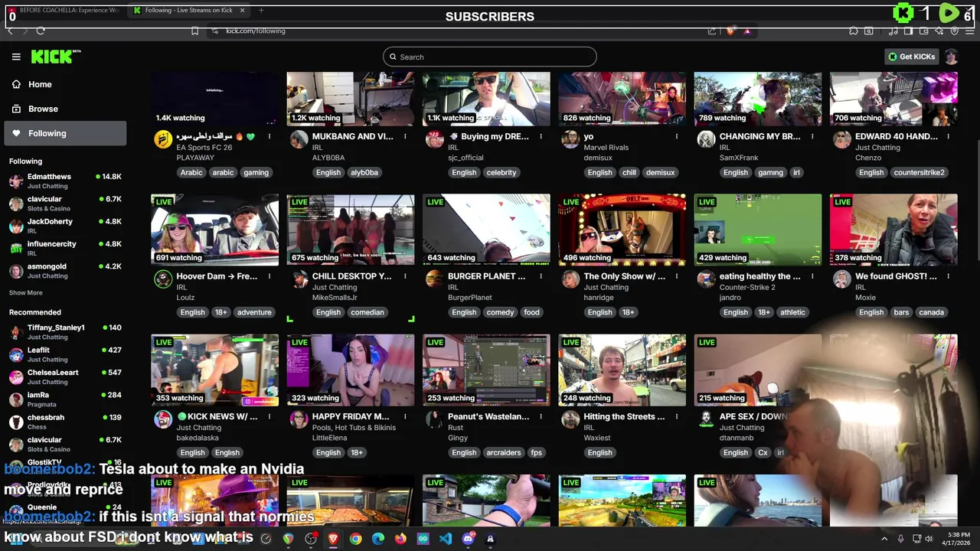
Task: Open options menu for MUKBANG AND VI... stream
Action: [405, 136]
